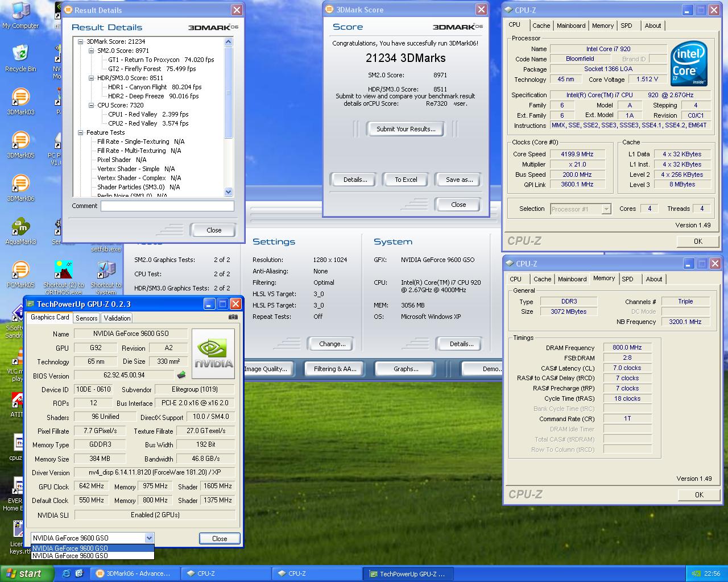This screenshot has height=582, width=728.
Task: Open the Recycle Bin icon
Action: click(x=20, y=58)
